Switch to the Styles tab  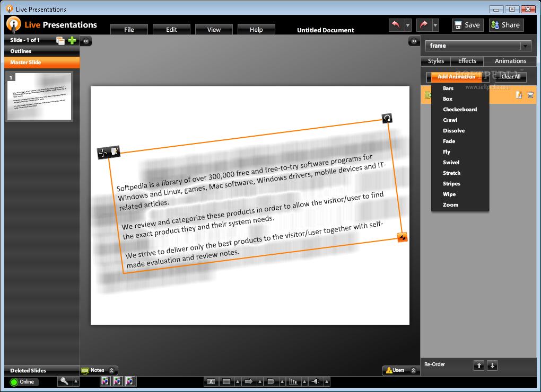(436, 61)
